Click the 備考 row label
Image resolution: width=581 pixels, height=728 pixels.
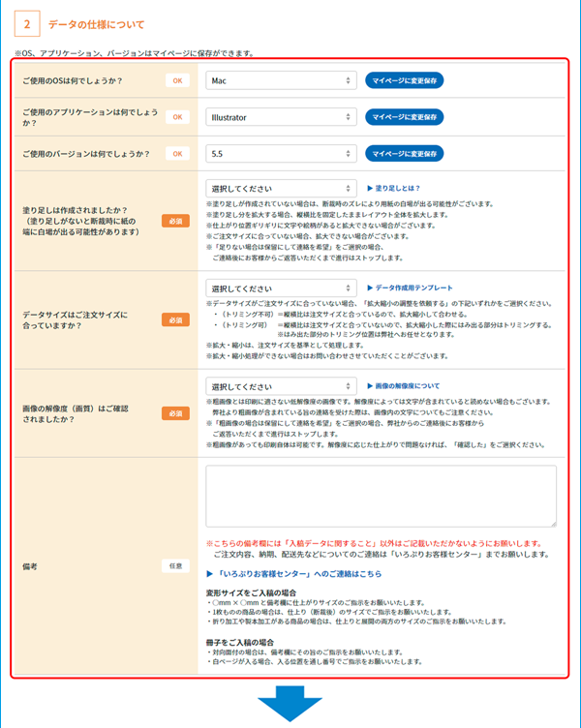[x=30, y=566]
